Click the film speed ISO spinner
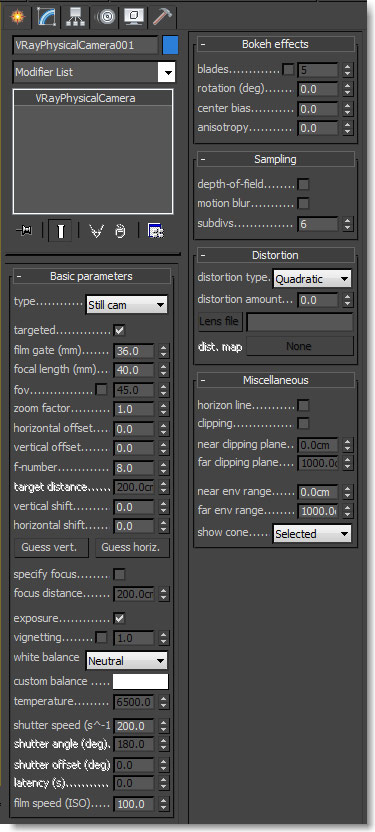The height and width of the screenshot is (832, 375). tap(163, 804)
